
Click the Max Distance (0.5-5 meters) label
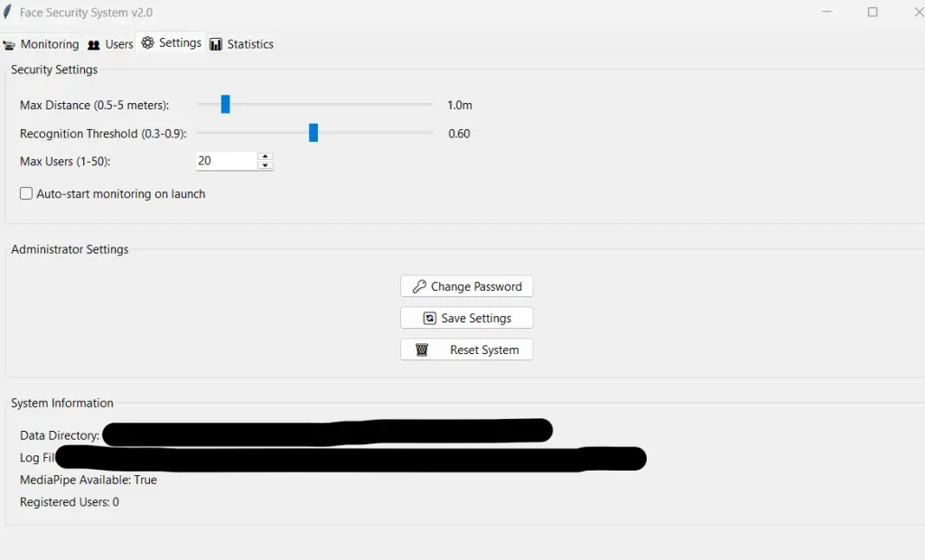click(x=94, y=105)
